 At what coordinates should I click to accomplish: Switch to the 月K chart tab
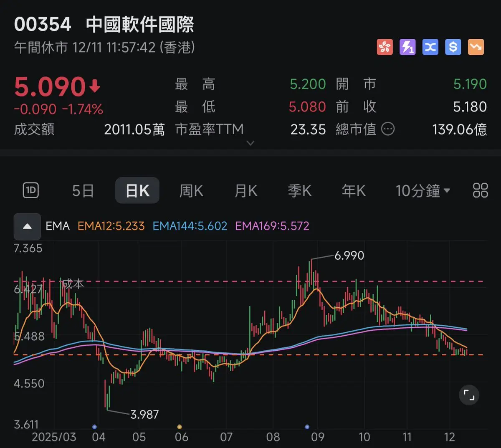(246, 191)
